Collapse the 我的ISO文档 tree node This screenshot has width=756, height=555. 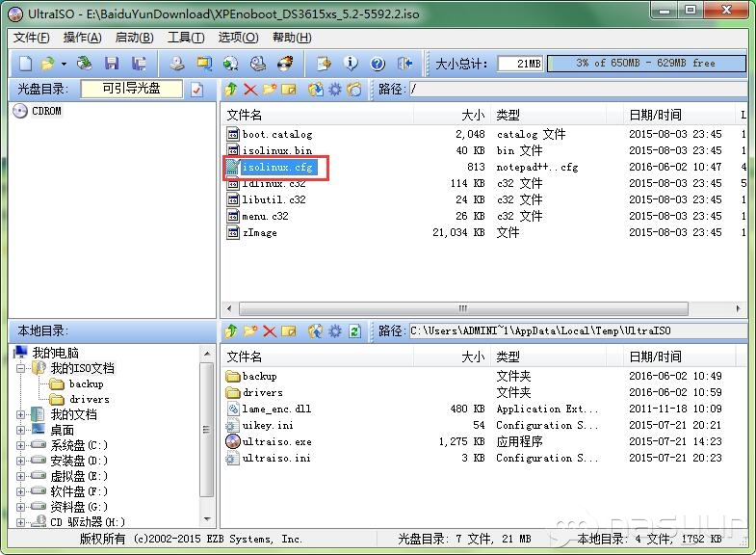pos(21,368)
